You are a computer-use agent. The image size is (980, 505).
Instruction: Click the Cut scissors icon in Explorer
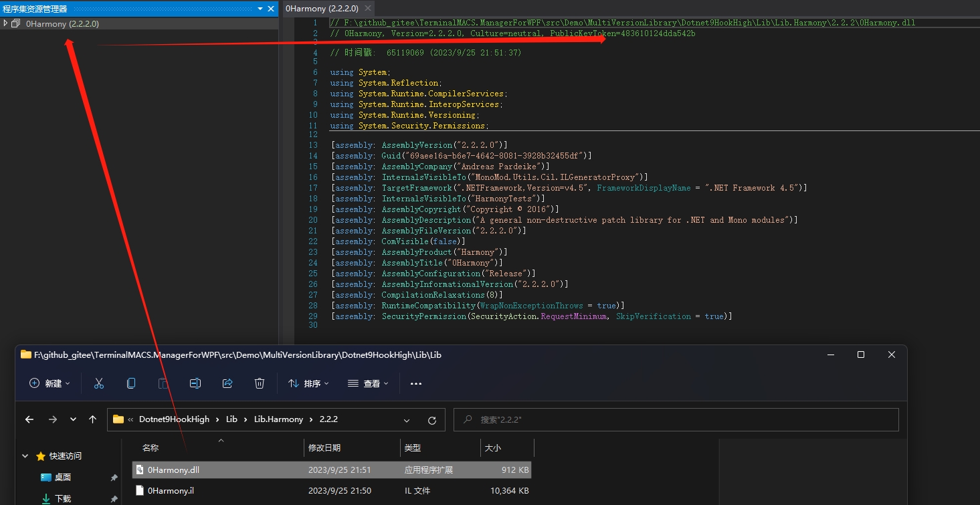point(99,383)
